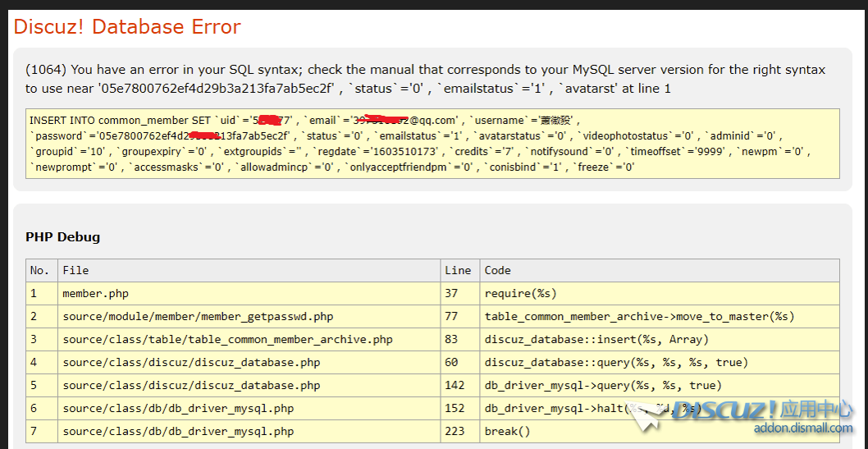Select the db_driver_mysql.php cell on line 152
Viewport: 868px width, 449px height.
pos(249,409)
